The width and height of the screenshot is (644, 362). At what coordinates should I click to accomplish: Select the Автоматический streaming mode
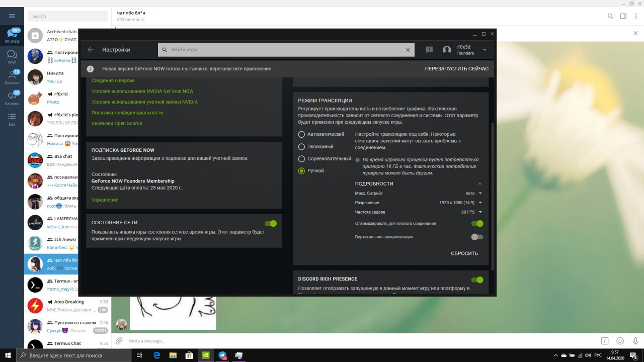301,134
